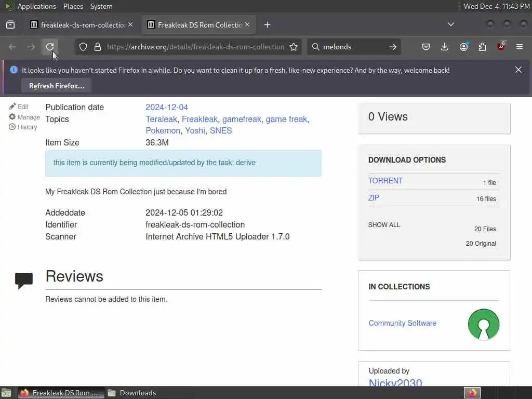The height and width of the screenshot is (399, 532).
Task: Dismiss the Firefox refresh notification bar
Action: 518,70
